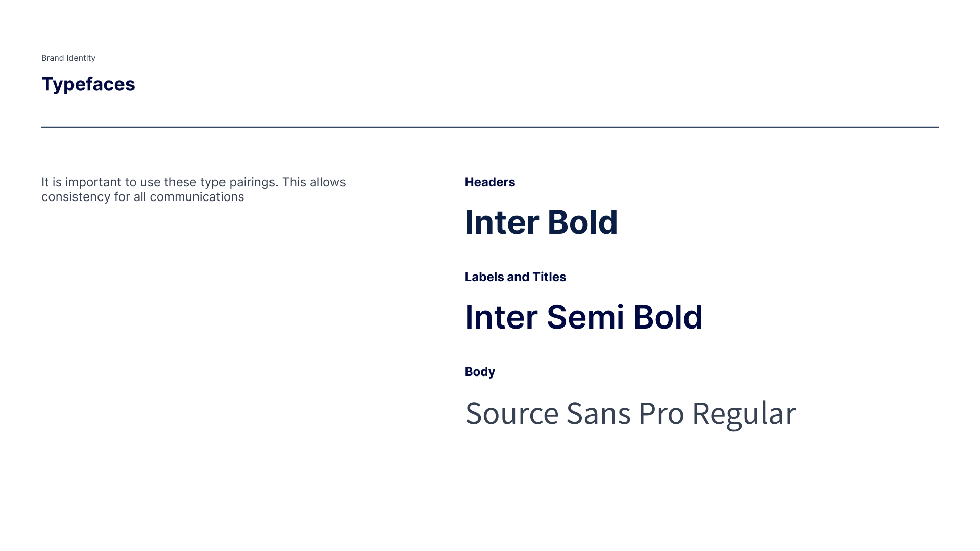The width and height of the screenshot is (980, 551).
Task: Select the large Inter Bold sample text
Action: pyautogui.click(x=542, y=222)
